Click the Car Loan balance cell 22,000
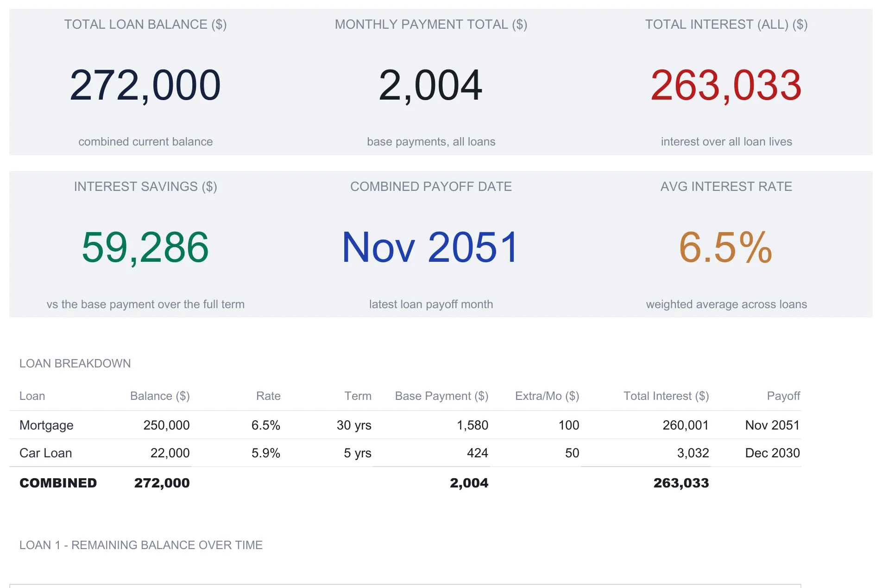882x588 pixels. (x=170, y=453)
